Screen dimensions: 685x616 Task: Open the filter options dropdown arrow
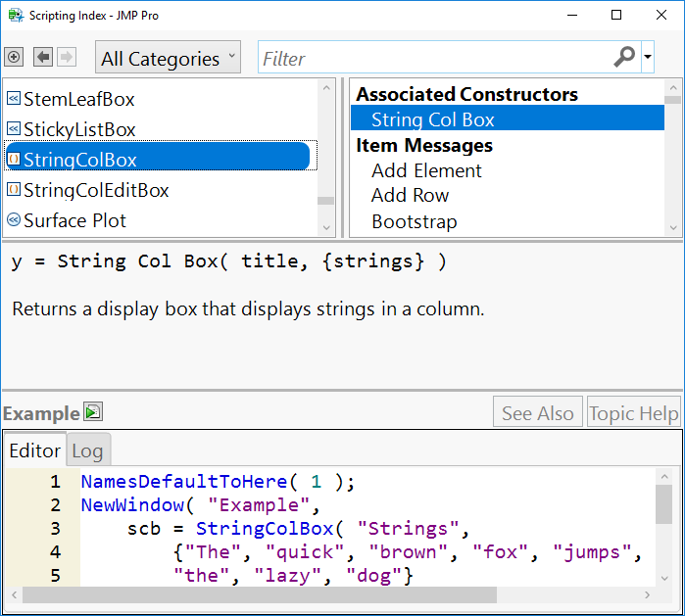point(648,59)
